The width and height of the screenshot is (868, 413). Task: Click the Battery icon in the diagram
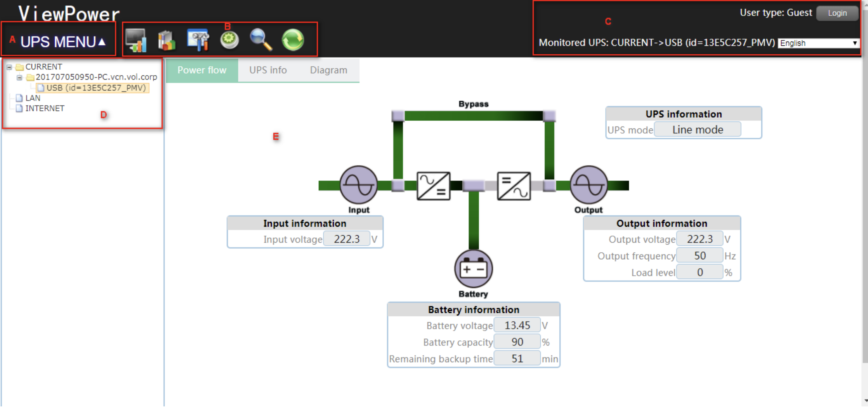[x=473, y=269]
